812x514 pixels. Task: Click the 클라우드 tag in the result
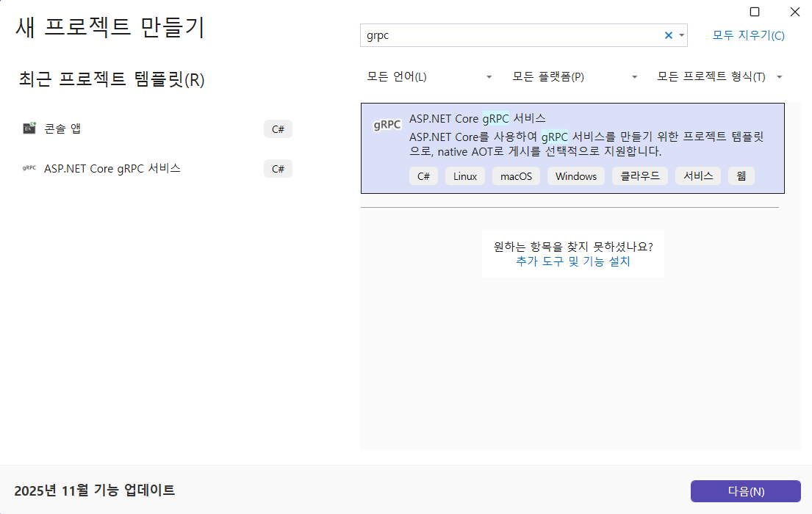tap(640, 176)
